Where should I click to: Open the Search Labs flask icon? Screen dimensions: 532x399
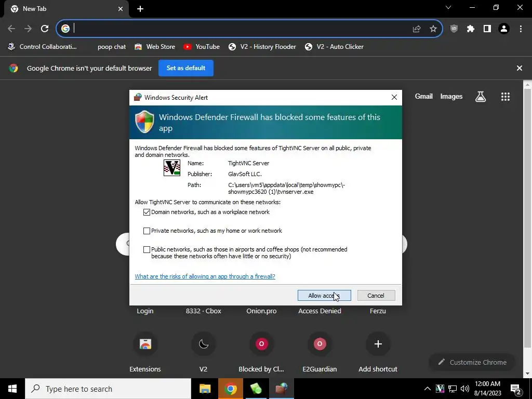(481, 97)
